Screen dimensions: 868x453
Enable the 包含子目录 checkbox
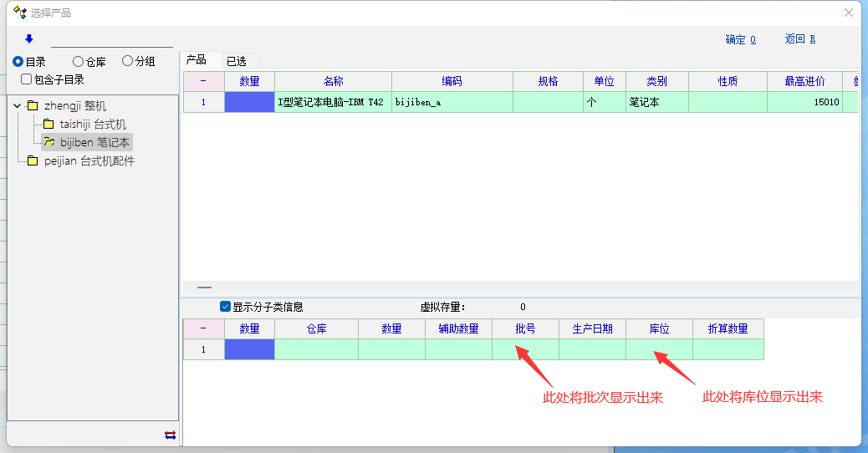[x=27, y=79]
